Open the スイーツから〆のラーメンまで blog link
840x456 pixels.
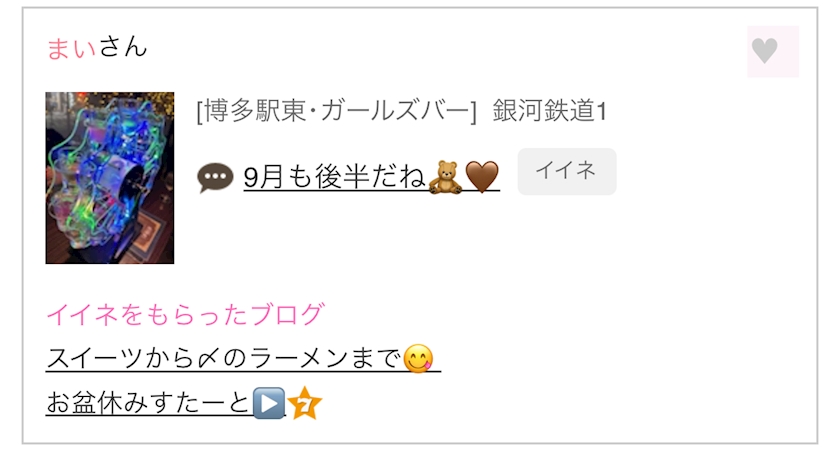pyautogui.click(x=243, y=358)
